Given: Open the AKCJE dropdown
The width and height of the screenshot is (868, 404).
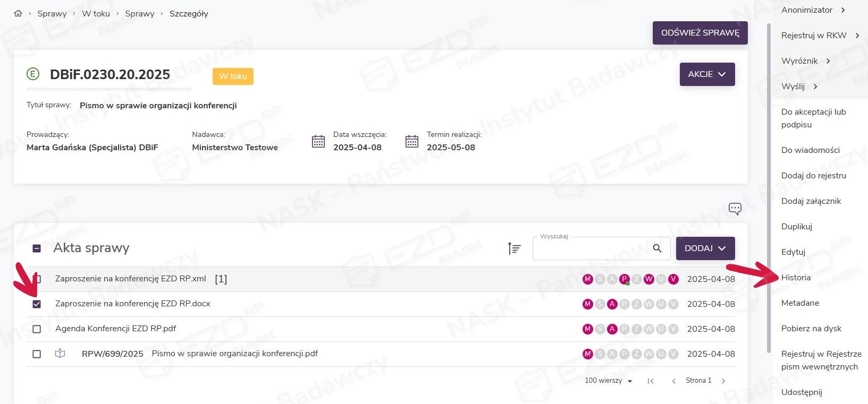Looking at the screenshot, I should [x=707, y=74].
